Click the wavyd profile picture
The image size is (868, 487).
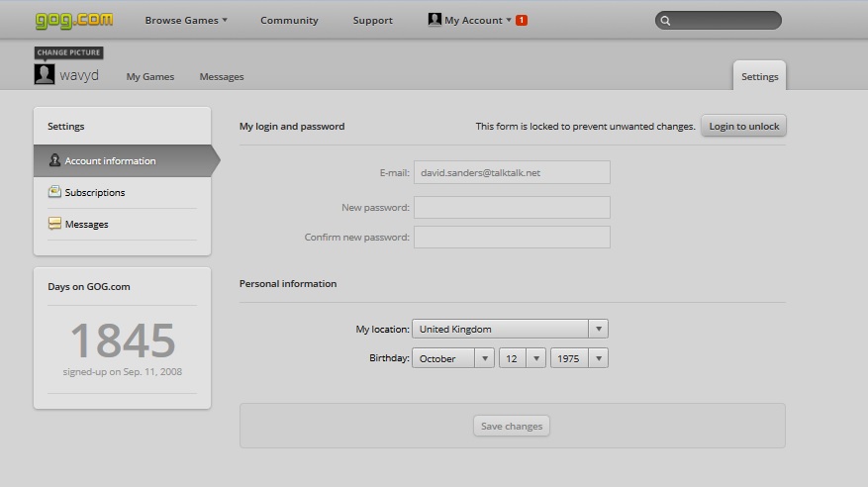click(45, 74)
